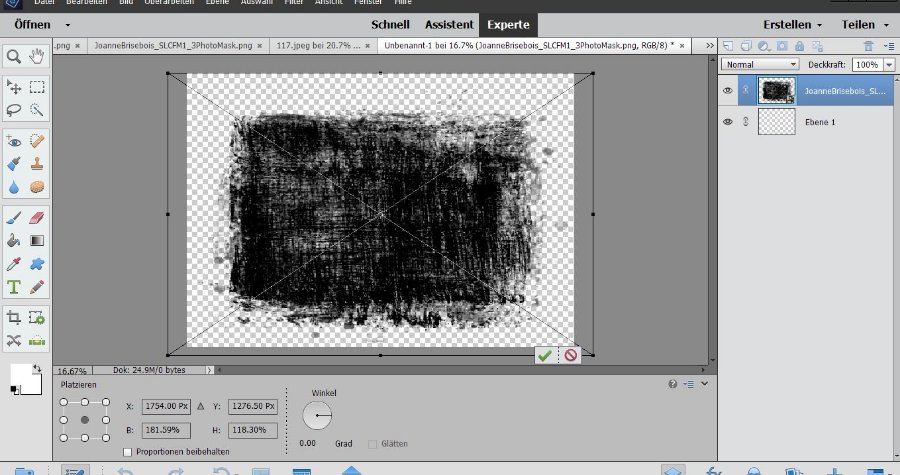The width and height of the screenshot is (900, 475).
Task: Activate the Horizontal Type tool
Action: pos(14,287)
